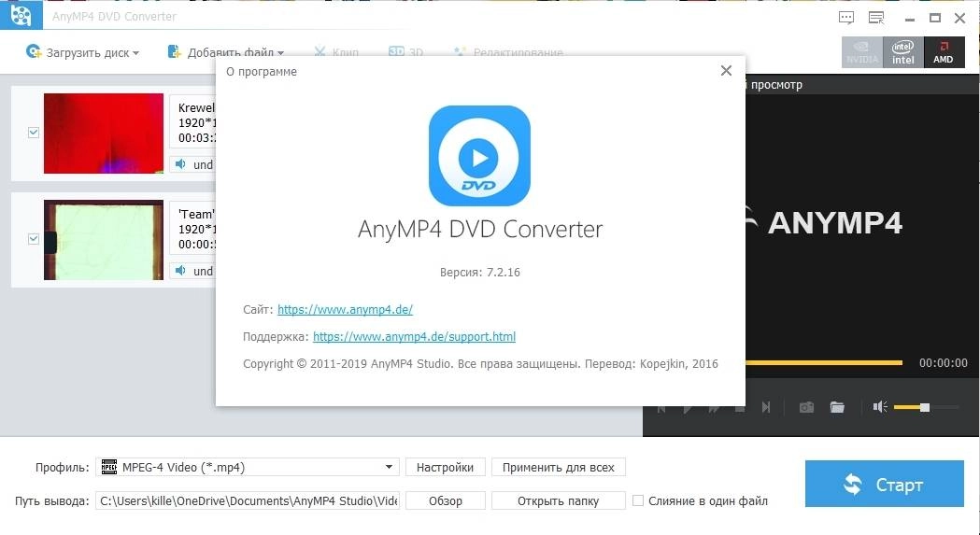Viewport: 980px width, 535px height.
Task: Click the blue Старт button
Action: [x=885, y=484]
